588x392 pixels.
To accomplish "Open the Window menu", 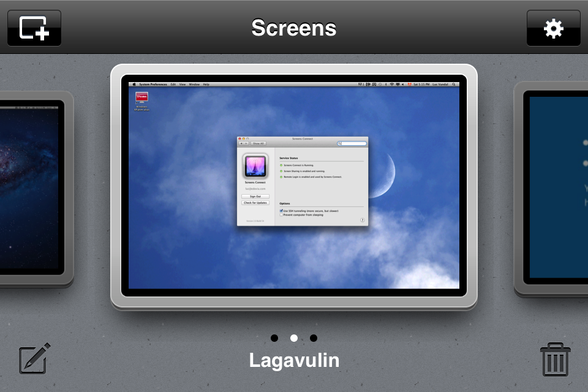I will click(194, 85).
